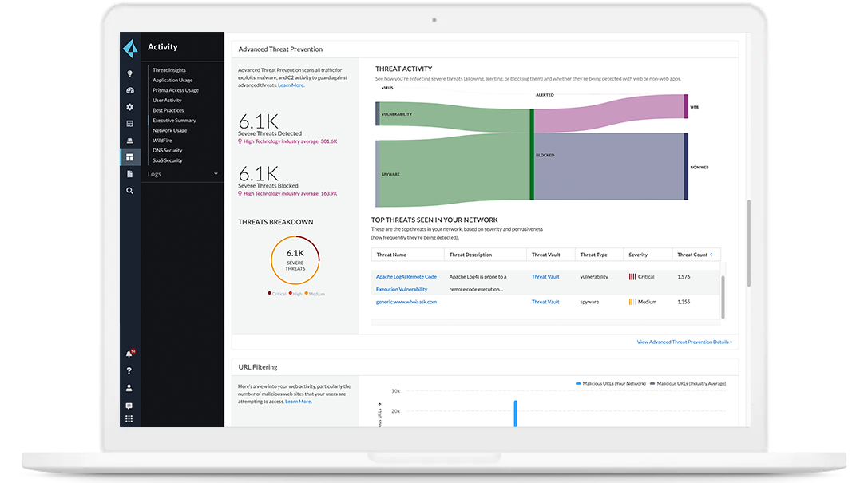
Task: Open the settings gear icon
Action: point(129,106)
